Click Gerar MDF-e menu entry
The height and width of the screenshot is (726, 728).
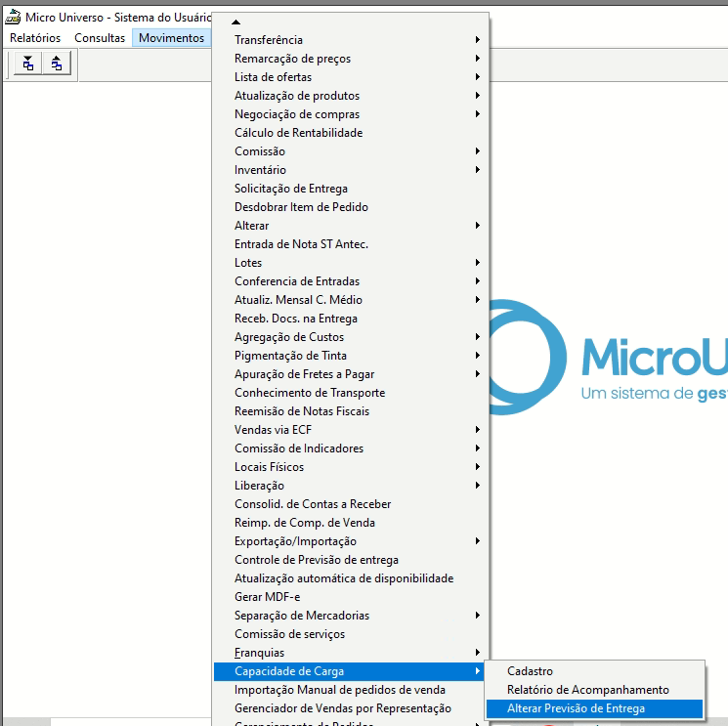268,597
